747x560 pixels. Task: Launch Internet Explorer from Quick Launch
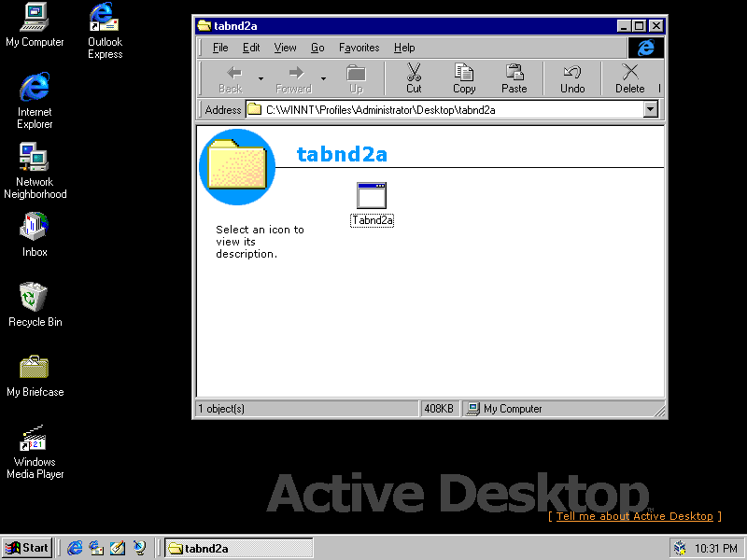point(75,548)
